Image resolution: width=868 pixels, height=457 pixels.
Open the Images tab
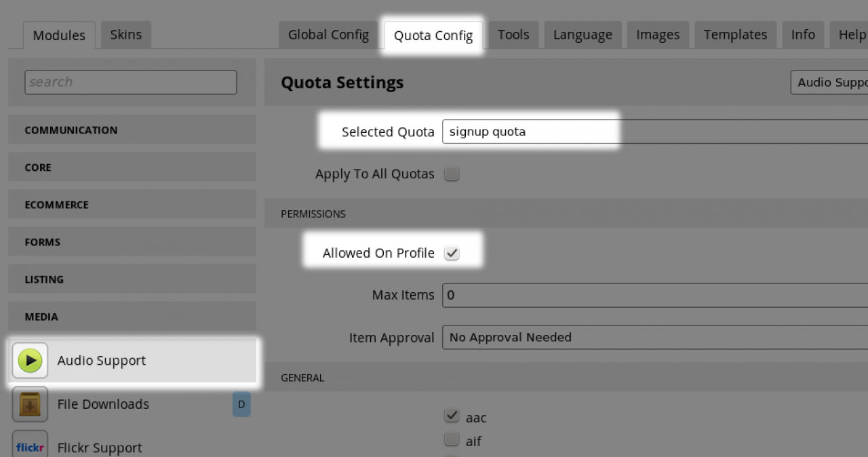pyautogui.click(x=658, y=35)
